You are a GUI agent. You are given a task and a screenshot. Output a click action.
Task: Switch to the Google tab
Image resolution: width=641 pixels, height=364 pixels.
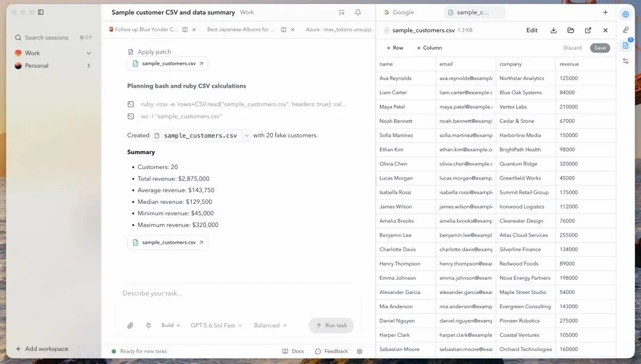tap(399, 12)
